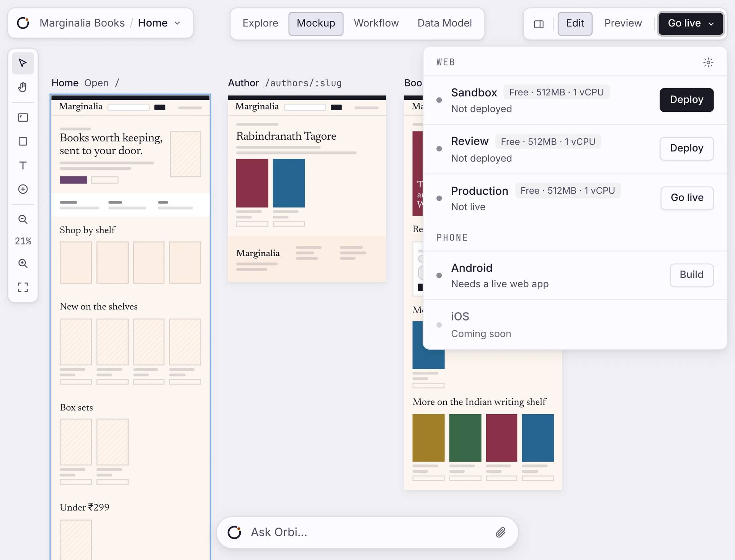Deploy the Sandbox environment
This screenshot has height=560, width=735.
(686, 100)
